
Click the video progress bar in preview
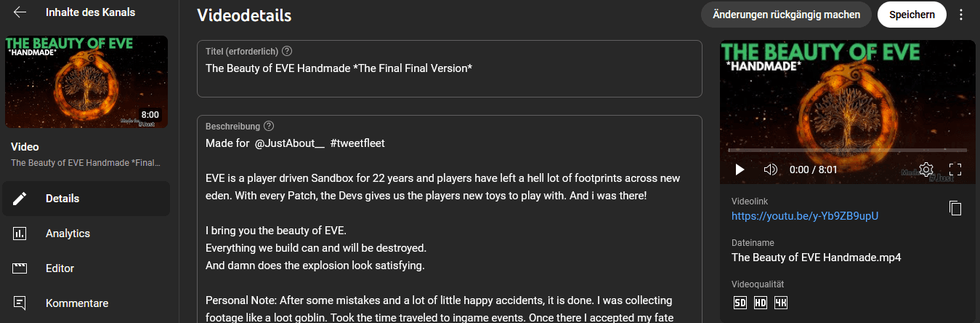tap(847, 151)
